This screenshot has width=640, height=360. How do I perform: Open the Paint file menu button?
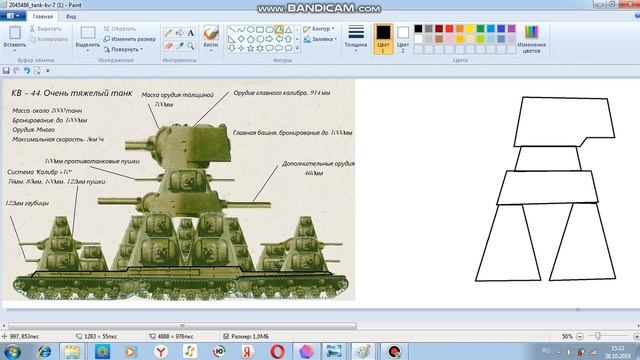[13, 16]
